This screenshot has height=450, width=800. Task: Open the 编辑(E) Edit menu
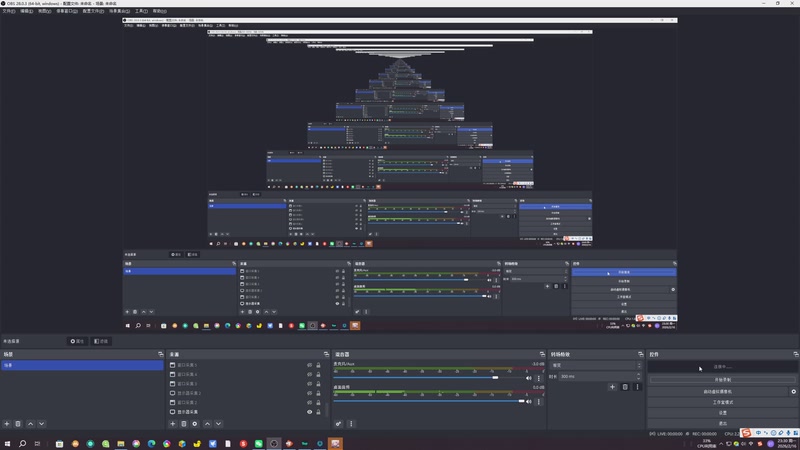point(27,11)
